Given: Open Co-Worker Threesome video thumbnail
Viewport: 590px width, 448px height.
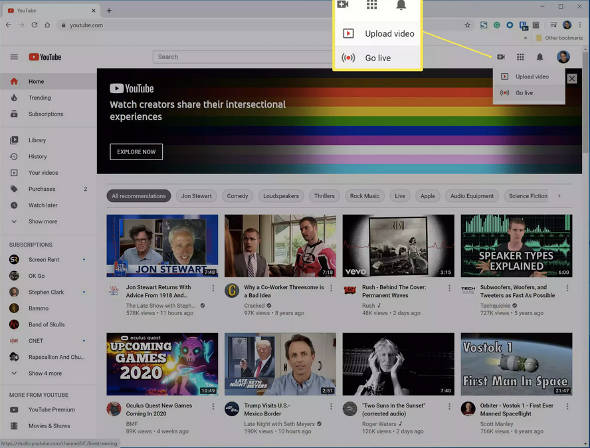Looking at the screenshot, I should [x=280, y=246].
